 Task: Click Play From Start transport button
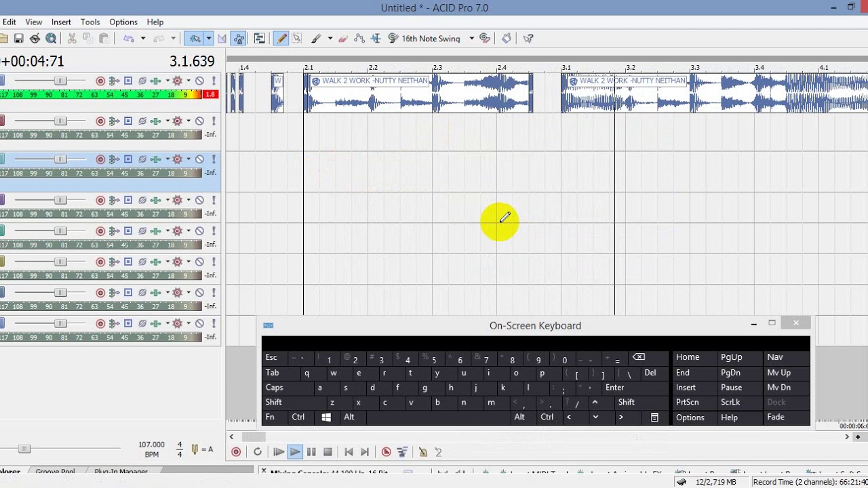tap(279, 451)
